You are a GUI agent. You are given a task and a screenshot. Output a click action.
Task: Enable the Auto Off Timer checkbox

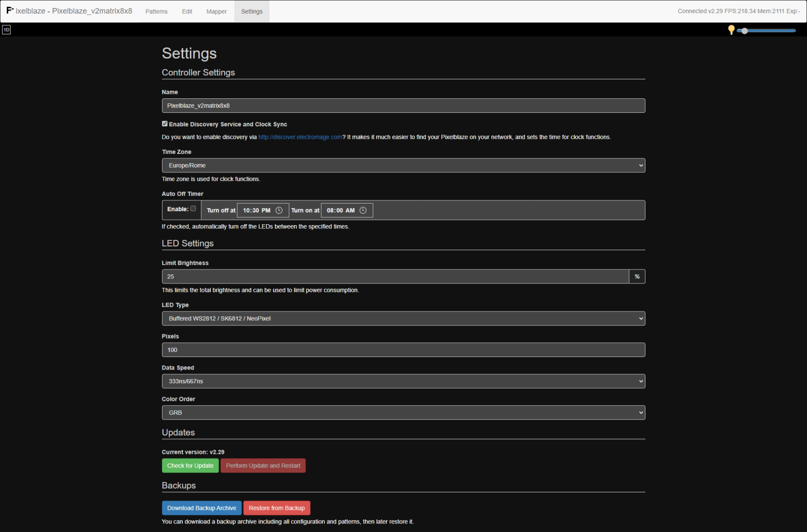click(193, 208)
